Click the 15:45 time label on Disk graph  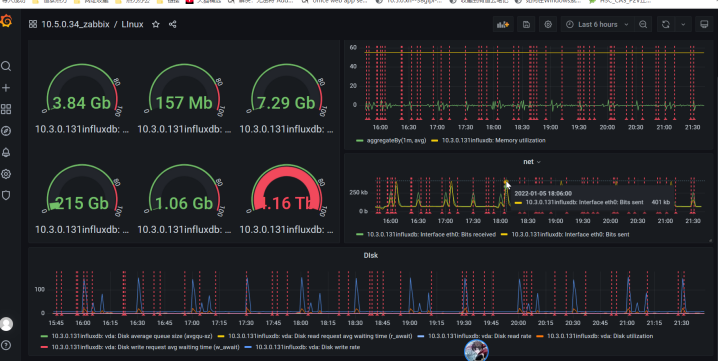point(56,323)
